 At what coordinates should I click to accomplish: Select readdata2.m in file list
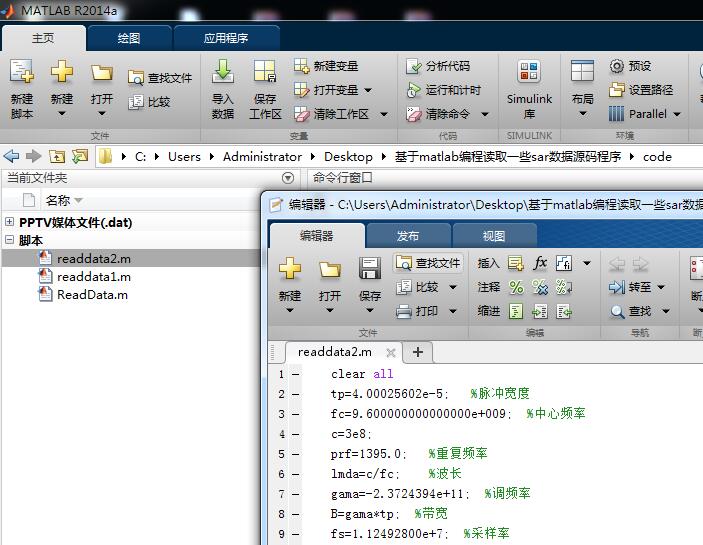pos(94,259)
